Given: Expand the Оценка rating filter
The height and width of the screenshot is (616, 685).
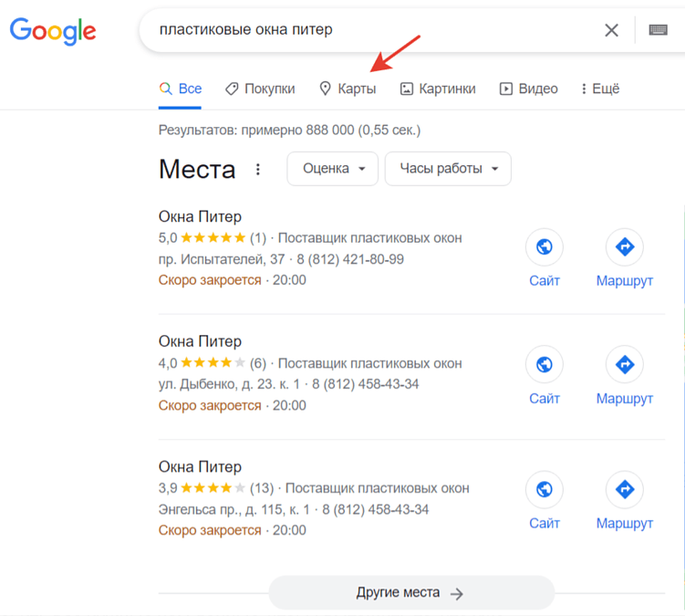Looking at the screenshot, I should pyautogui.click(x=333, y=169).
